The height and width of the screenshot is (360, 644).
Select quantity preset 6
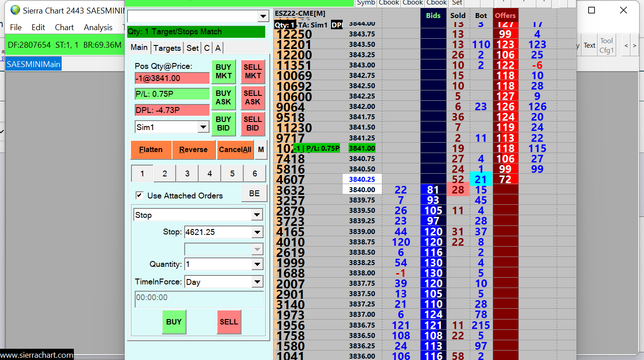(x=255, y=174)
